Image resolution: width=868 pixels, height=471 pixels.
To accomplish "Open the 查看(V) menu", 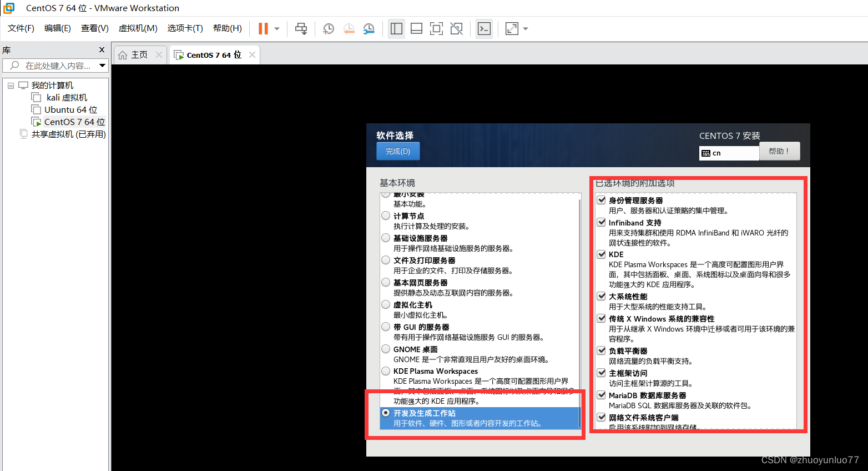I will click(95, 28).
